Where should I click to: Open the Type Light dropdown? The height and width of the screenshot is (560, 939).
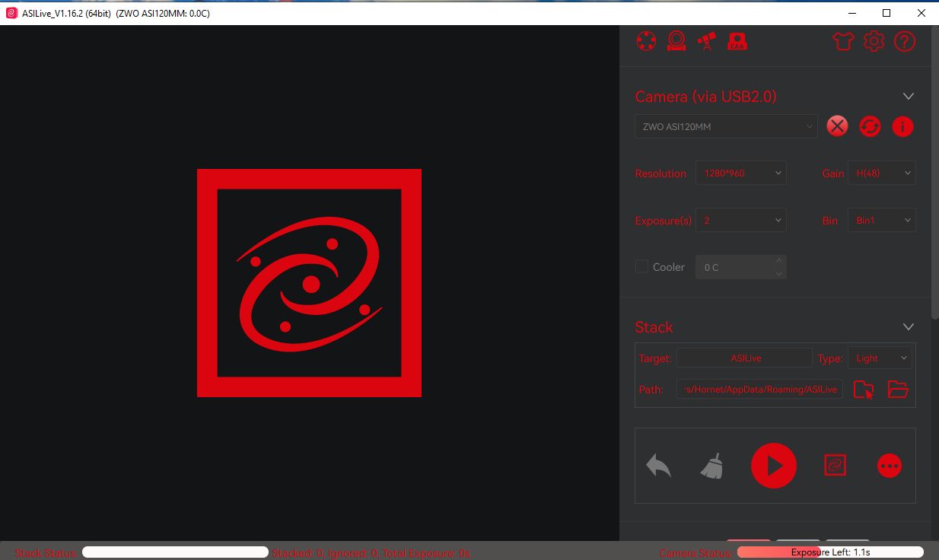(879, 358)
